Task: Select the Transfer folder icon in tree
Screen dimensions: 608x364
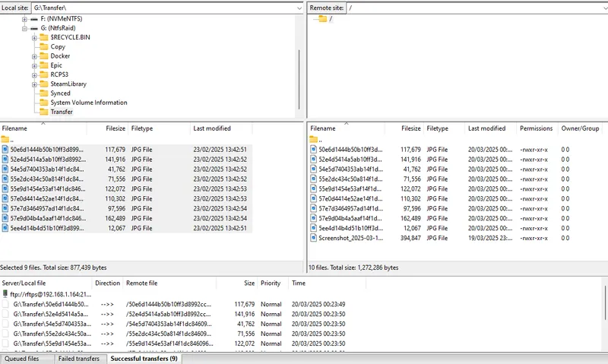Action: click(44, 112)
